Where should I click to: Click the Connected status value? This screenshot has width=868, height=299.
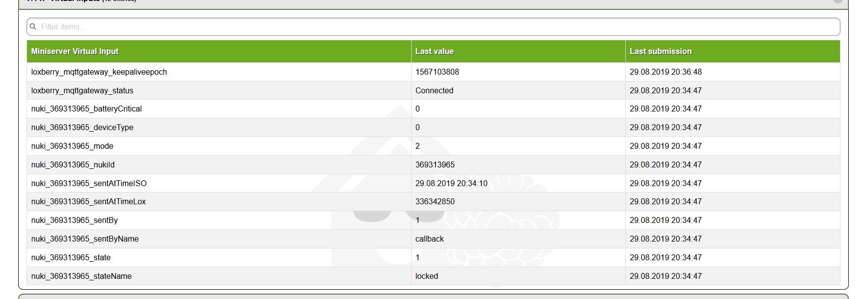pyautogui.click(x=434, y=90)
